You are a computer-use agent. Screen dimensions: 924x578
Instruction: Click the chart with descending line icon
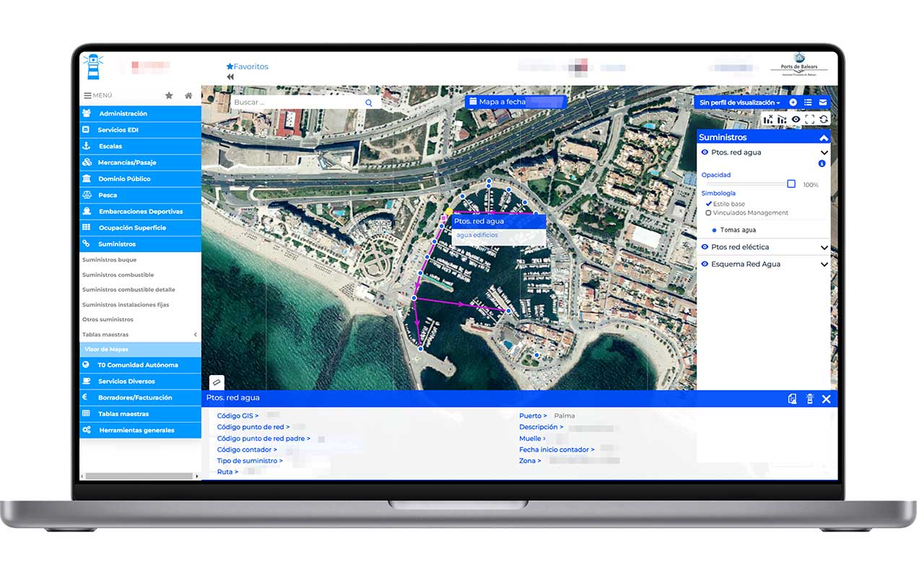point(782,119)
